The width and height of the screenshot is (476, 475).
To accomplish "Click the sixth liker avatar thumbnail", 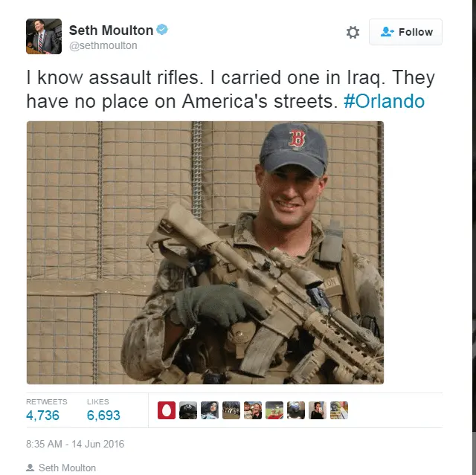I will click(x=274, y=410).
